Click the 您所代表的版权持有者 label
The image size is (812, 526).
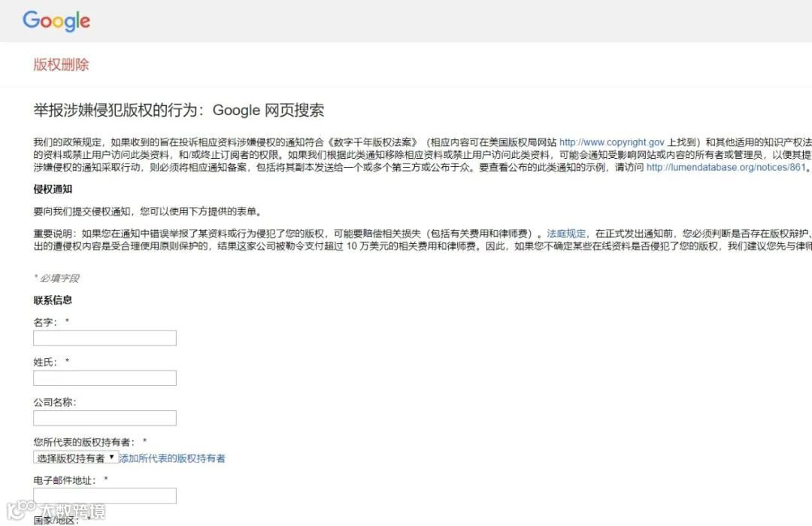(x=84, y=442)
